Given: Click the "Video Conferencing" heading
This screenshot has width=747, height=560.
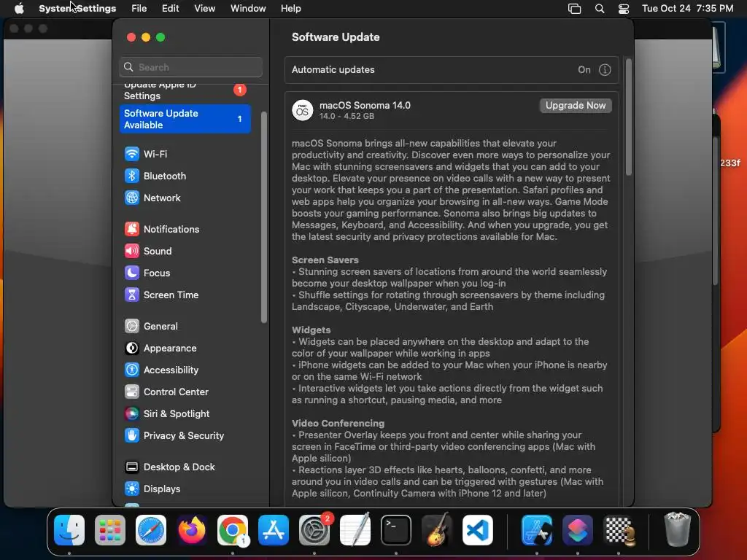Looking at the screenshot, I should 338,424.
